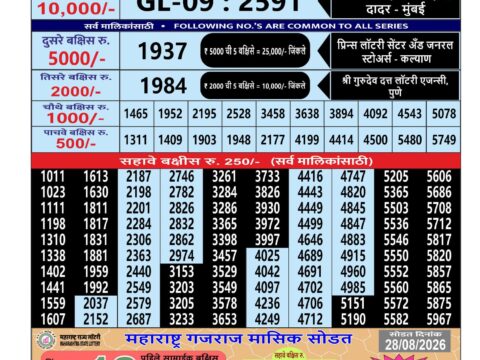Click the ₹2000 five-prizes black banner
The width and height of the screenshot is (480, 360).
(255, 85)
